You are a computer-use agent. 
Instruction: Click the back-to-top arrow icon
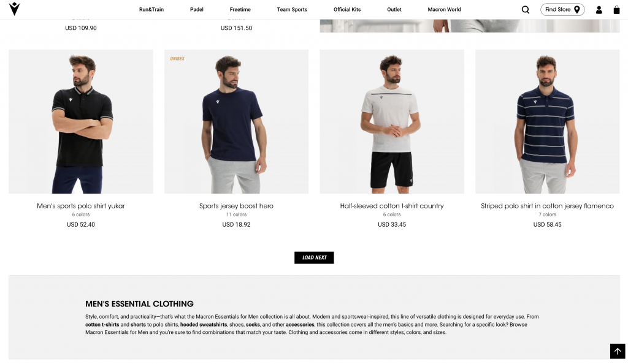pyautogui.click(x=618, y=351)
